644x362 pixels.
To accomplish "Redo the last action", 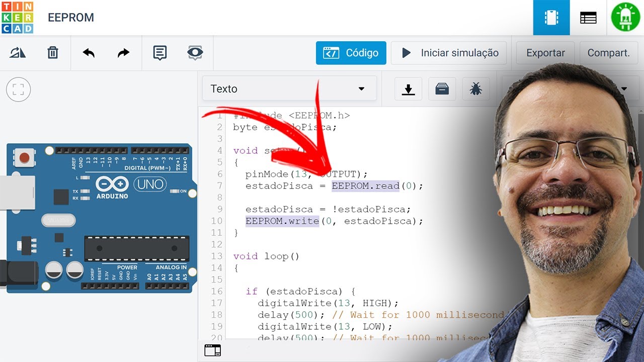I will 124,53.
